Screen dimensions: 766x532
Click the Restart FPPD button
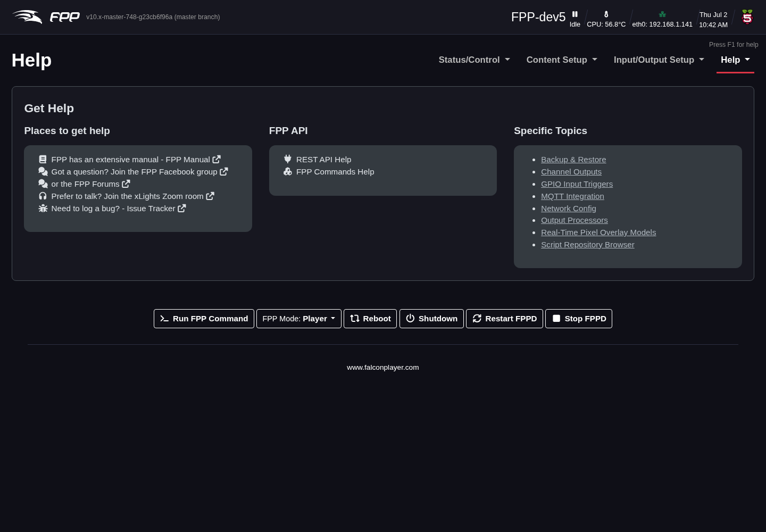(504, 319)
